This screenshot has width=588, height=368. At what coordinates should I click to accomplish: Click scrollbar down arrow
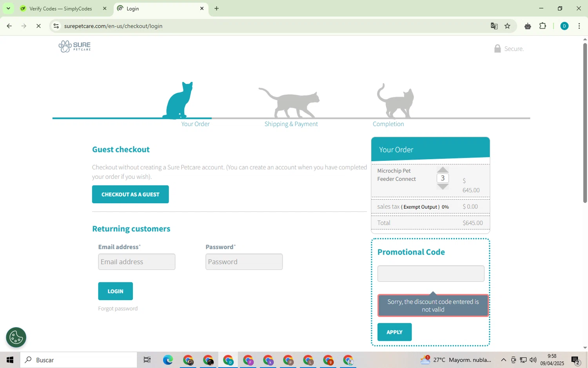point(585,348)
